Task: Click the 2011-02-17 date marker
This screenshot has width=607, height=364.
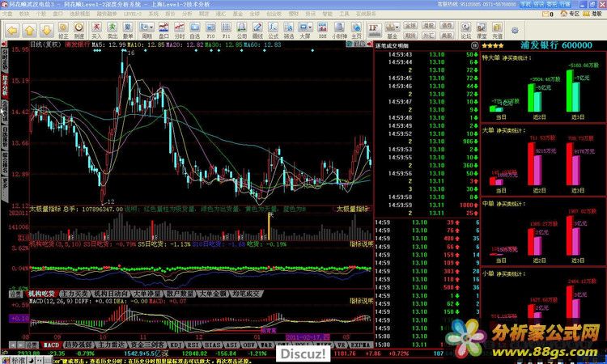Action: [308, 337]
